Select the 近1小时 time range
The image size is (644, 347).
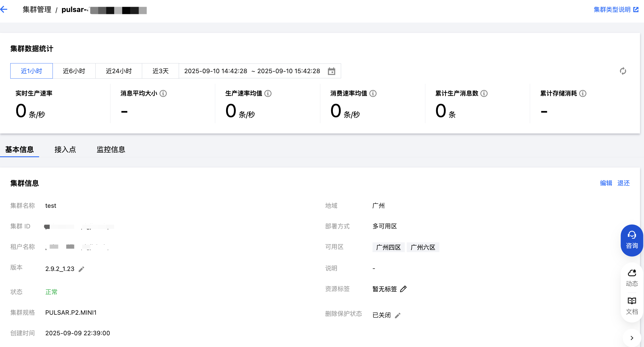point(31,71)
